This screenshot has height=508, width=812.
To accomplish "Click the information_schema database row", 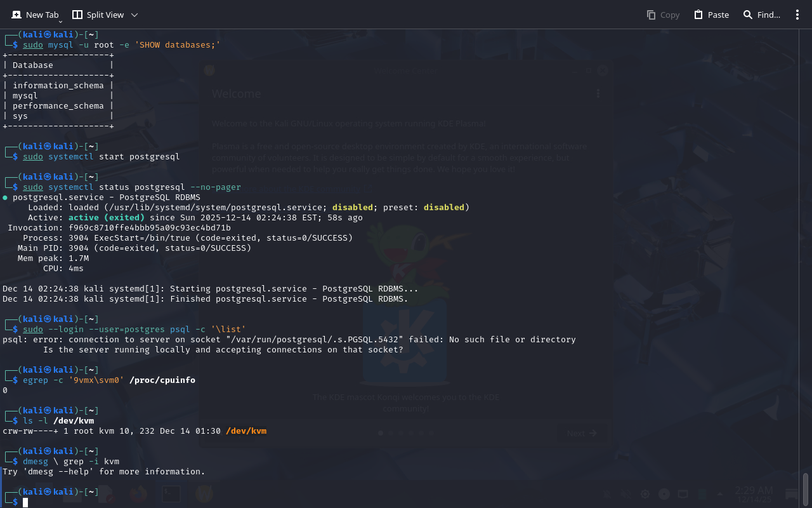I will (x=58, y=86).
